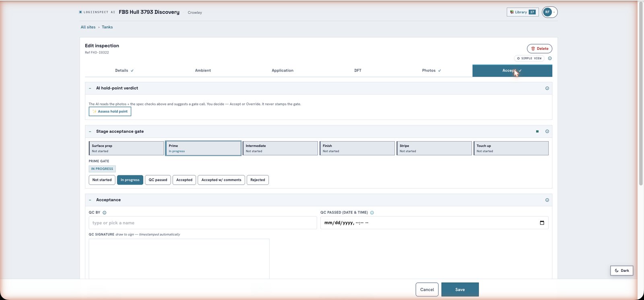Screen dimensions: 644x300
Task: Save the inspection
Action: point(460,290)
